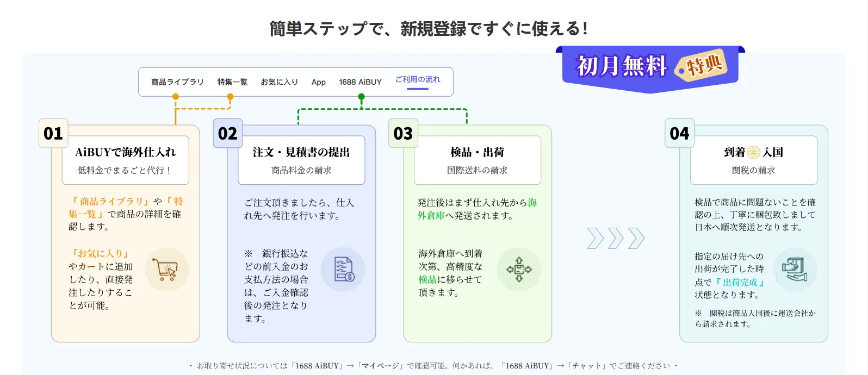The width and height of the screenshot is (868, 375).
Task: Click the 「出荷完成」 highlighted text
Action: [740, 283]
